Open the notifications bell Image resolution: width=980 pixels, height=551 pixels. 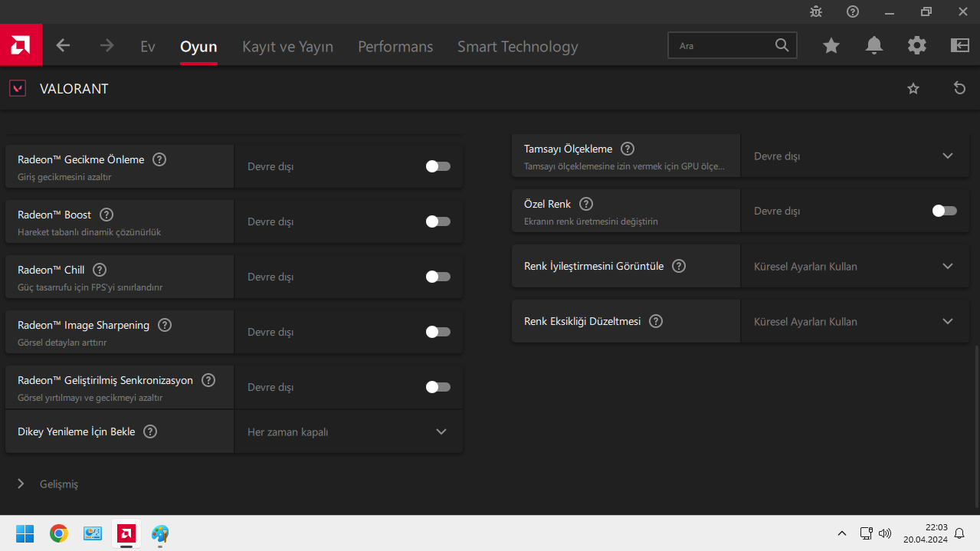pyautogui.click(x=874, y=46)
